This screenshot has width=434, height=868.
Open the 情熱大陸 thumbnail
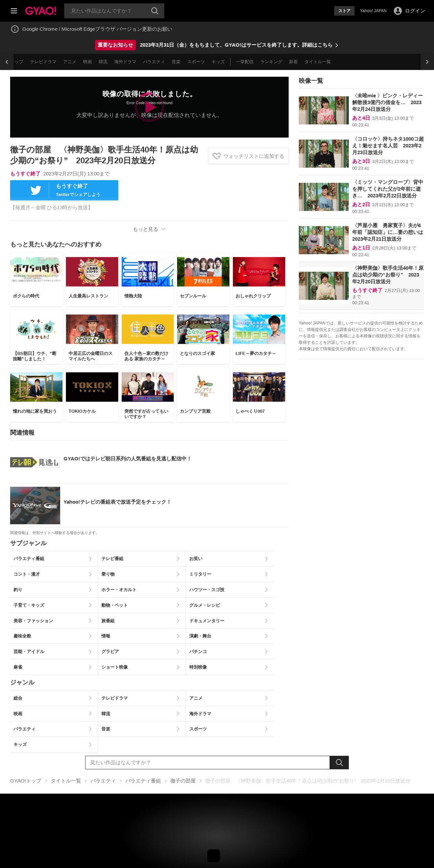[148, 272]
